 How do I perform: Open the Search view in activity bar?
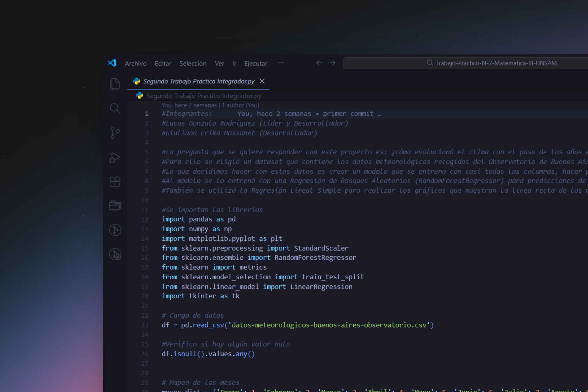[x=115, y=108]
